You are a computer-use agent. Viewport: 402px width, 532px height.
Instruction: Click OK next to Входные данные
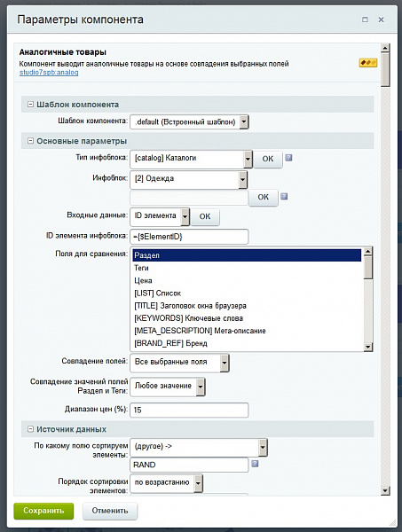[x=205, y=216]
